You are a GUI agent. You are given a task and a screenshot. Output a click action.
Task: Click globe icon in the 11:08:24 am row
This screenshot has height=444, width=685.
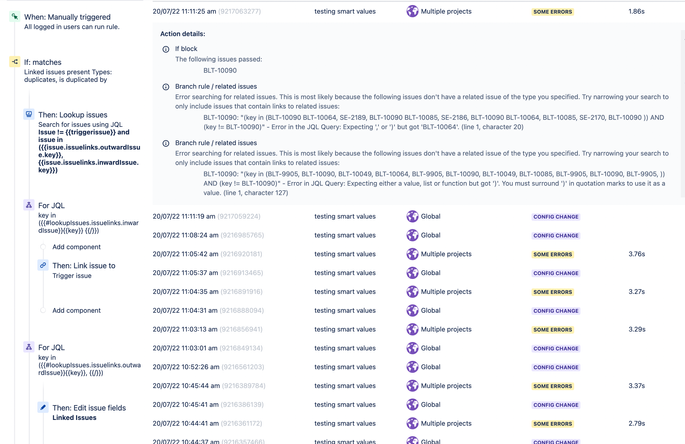coord(412,235)
